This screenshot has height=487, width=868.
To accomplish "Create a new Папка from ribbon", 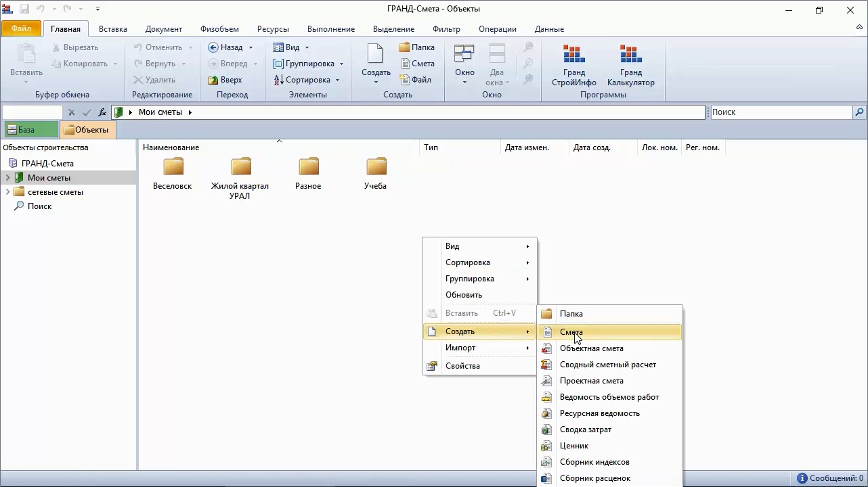I will (x=417, y=47).
